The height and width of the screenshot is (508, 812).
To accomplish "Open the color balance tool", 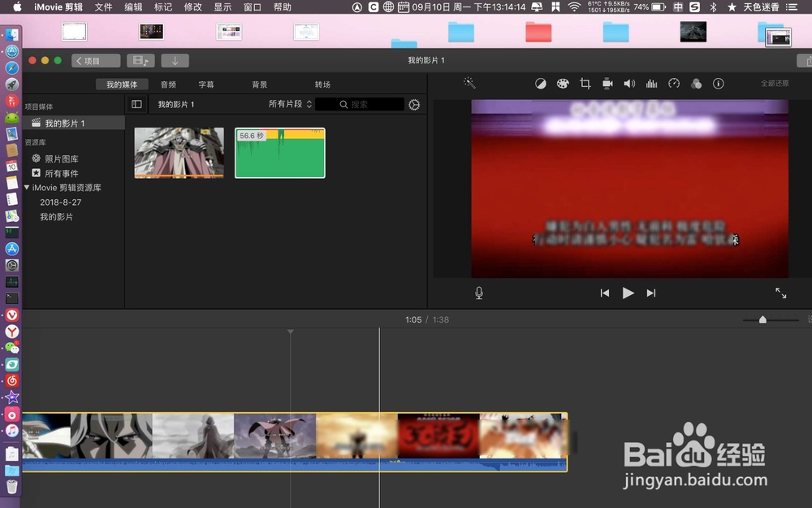I will [540, 84].
